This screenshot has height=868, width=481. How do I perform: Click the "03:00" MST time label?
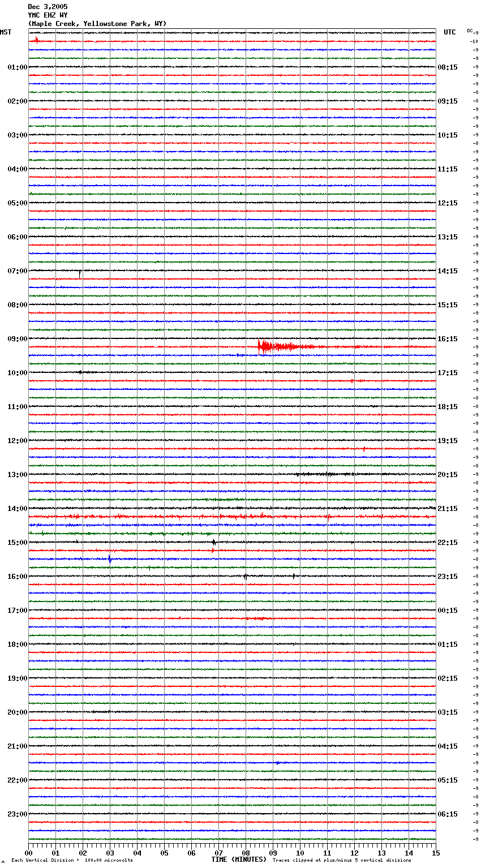pos(18,135)
